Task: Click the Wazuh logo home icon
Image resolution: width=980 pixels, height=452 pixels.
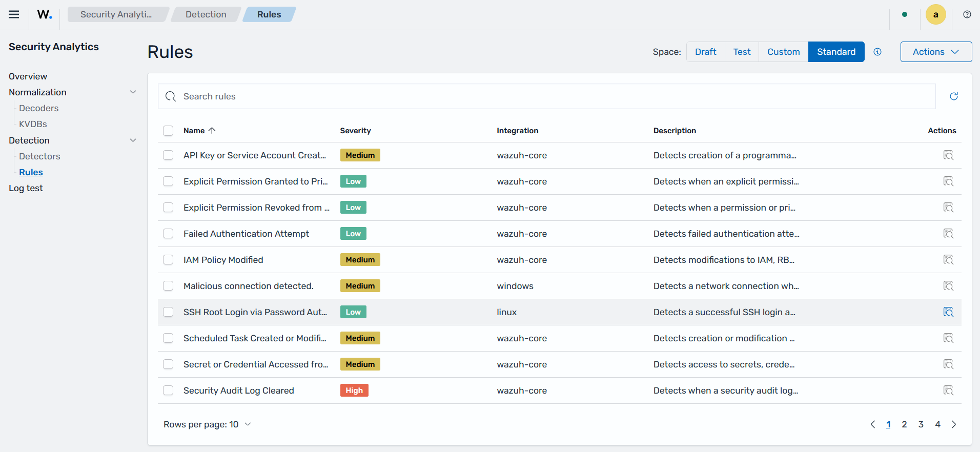Action: [x=45, y=14]
